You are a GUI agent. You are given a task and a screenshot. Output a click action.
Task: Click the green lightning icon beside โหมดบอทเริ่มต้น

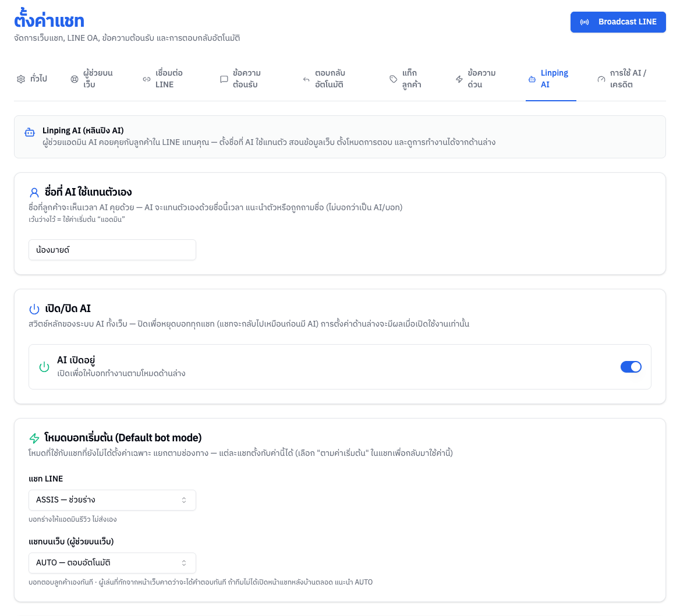[x=34, y=438]
